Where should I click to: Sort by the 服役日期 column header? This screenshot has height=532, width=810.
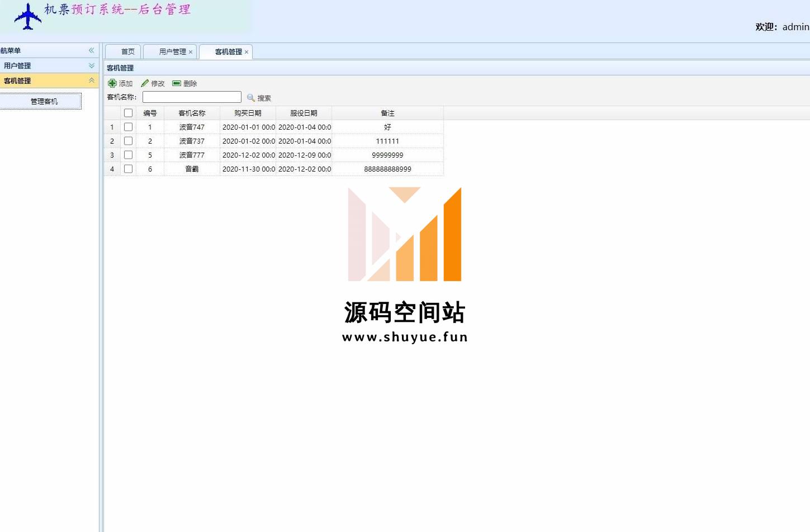304,113
